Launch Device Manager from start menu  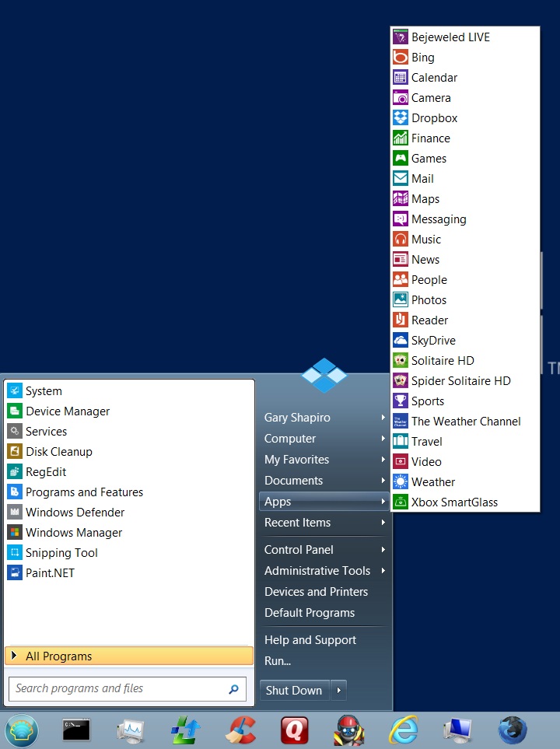click(x=129, y=411)
